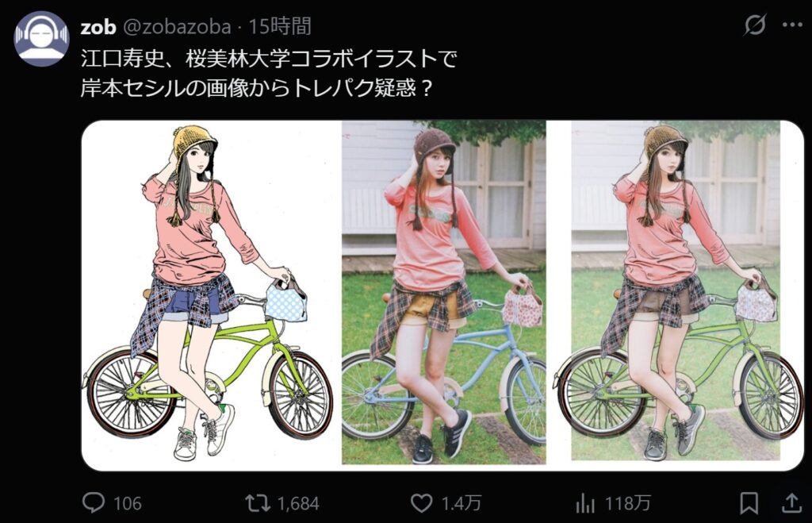Click the reply speech bubble icon
Viewport: 812px width, 523px height.
pyautogui.click(x=94, y=503)
